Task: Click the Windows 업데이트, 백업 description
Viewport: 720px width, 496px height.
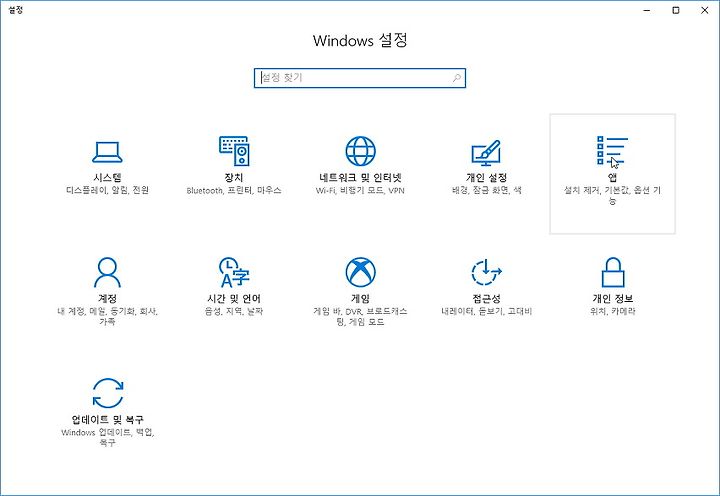Action: click(x=107, y=438)
